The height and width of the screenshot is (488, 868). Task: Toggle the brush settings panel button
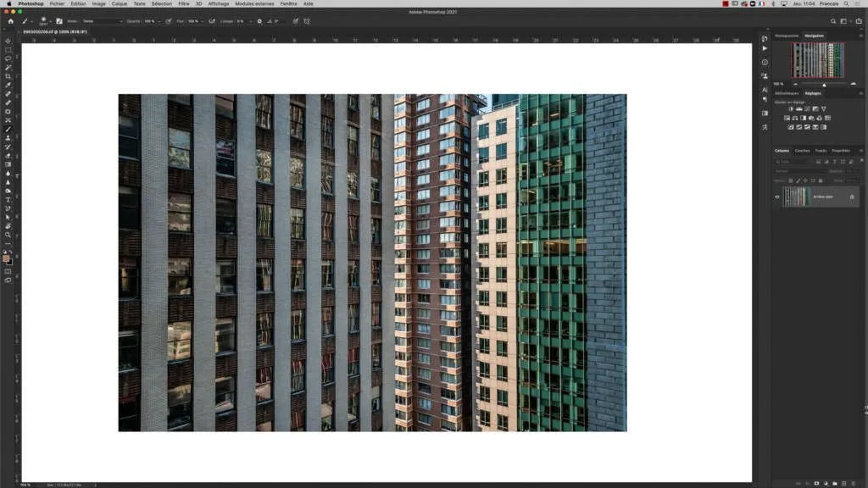coord(59,21)
